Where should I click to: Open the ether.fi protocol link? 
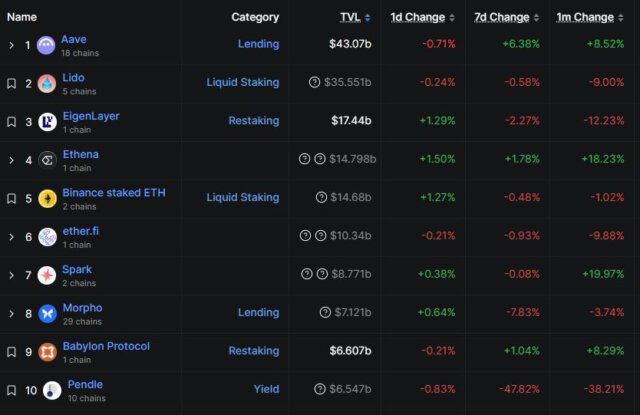click(x=80, y=231)
